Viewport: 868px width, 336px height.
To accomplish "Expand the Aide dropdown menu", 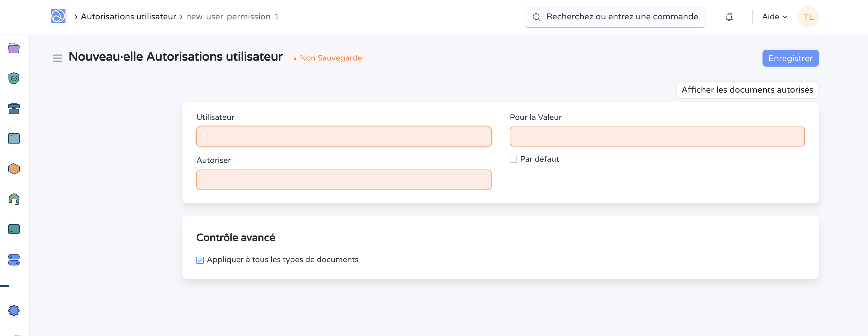I will point(774,17).
